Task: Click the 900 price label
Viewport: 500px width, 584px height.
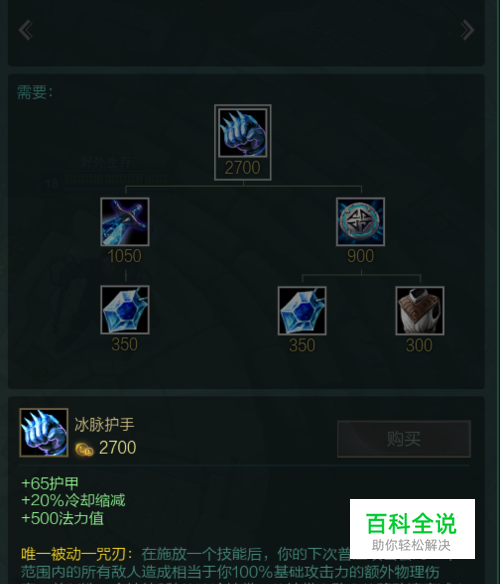Action: 360,256
